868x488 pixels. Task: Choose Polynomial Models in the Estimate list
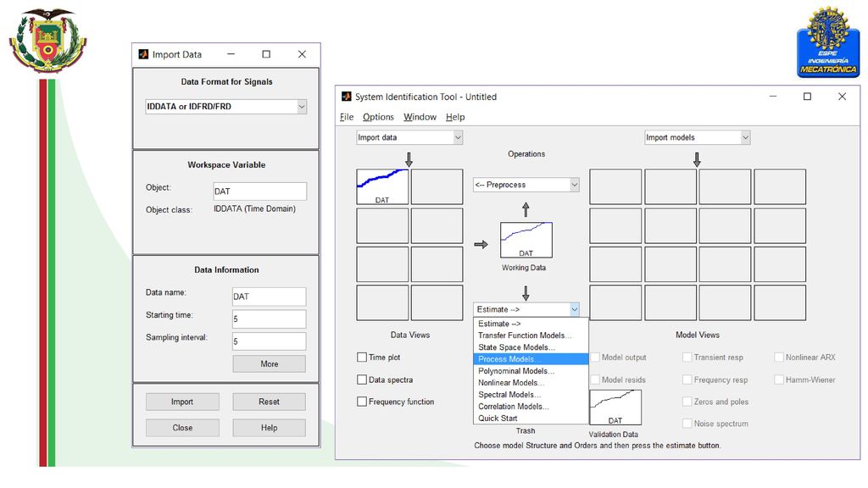(531, 371)
